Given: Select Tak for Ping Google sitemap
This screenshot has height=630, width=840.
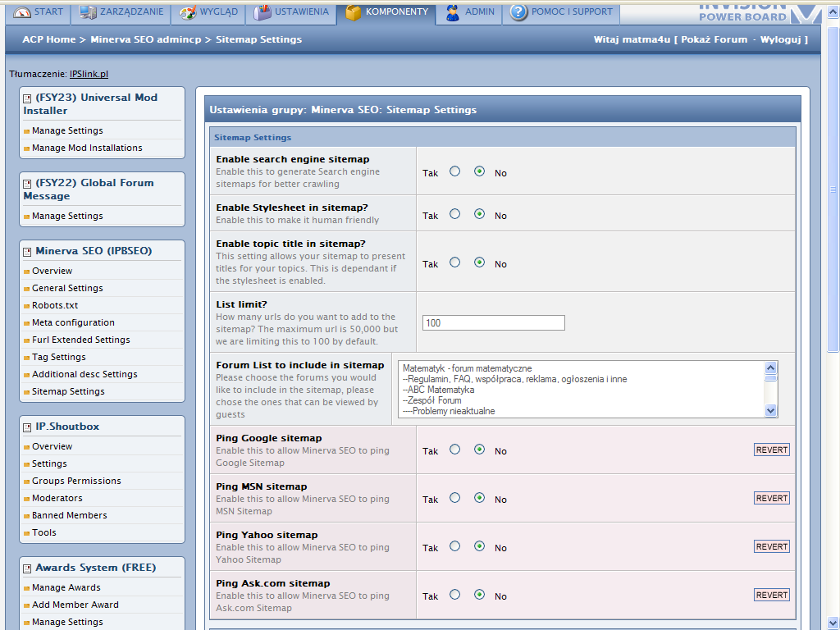Looking at the screenshot, I should click(x=454, y=450).
